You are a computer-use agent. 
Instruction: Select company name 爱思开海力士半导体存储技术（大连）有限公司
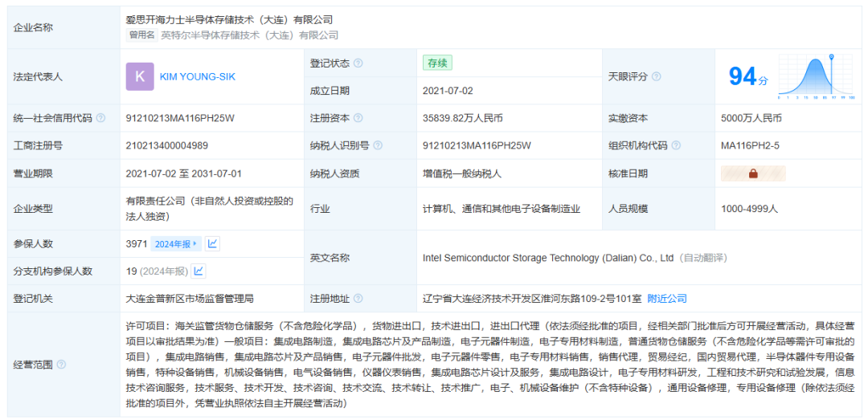[229, 20]
